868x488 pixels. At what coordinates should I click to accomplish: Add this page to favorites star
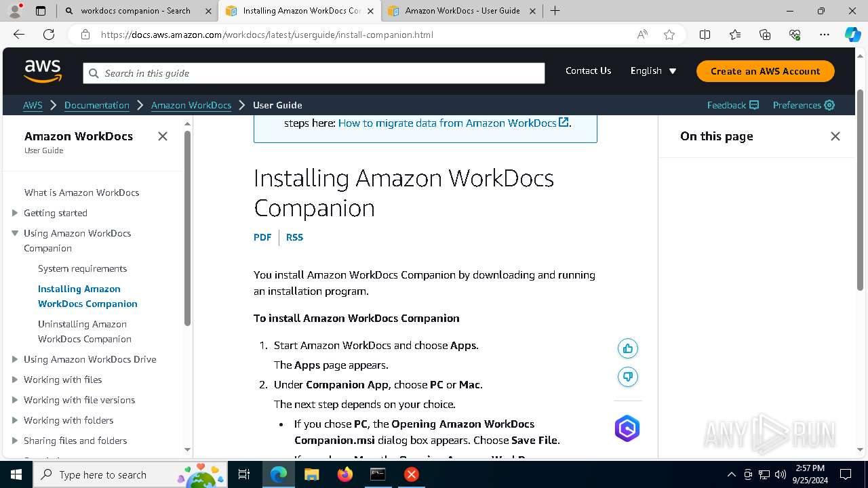(x=669, y=35)
